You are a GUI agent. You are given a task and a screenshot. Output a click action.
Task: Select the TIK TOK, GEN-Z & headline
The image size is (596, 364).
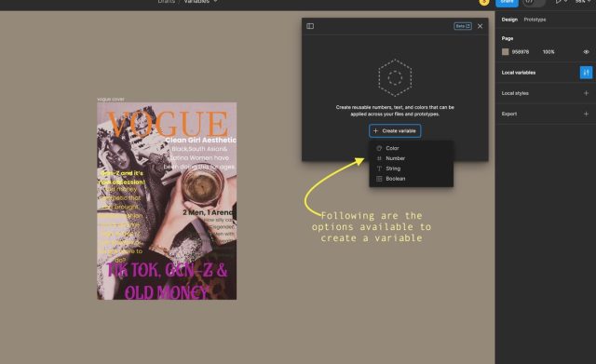(168, 270)
